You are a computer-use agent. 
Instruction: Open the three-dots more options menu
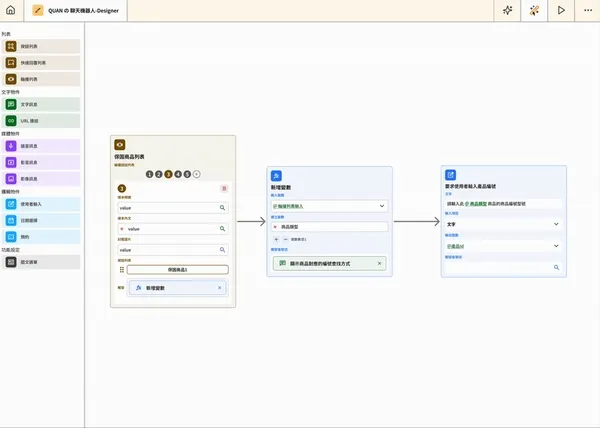589,10
